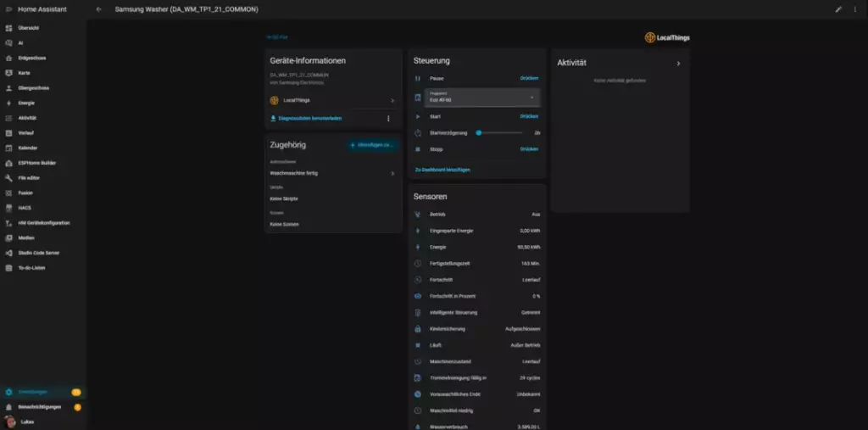
Task: Click the Benachrichtigungen count badge
Action: point(77,407)
